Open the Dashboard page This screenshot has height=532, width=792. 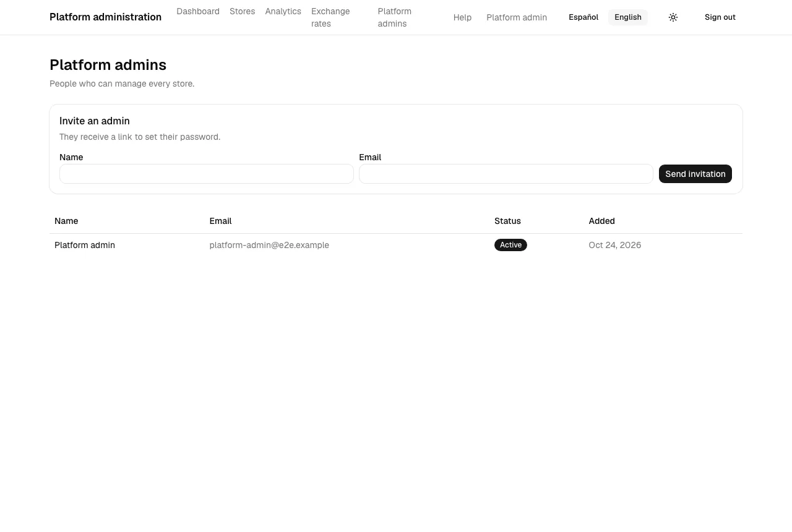point(198,11)
